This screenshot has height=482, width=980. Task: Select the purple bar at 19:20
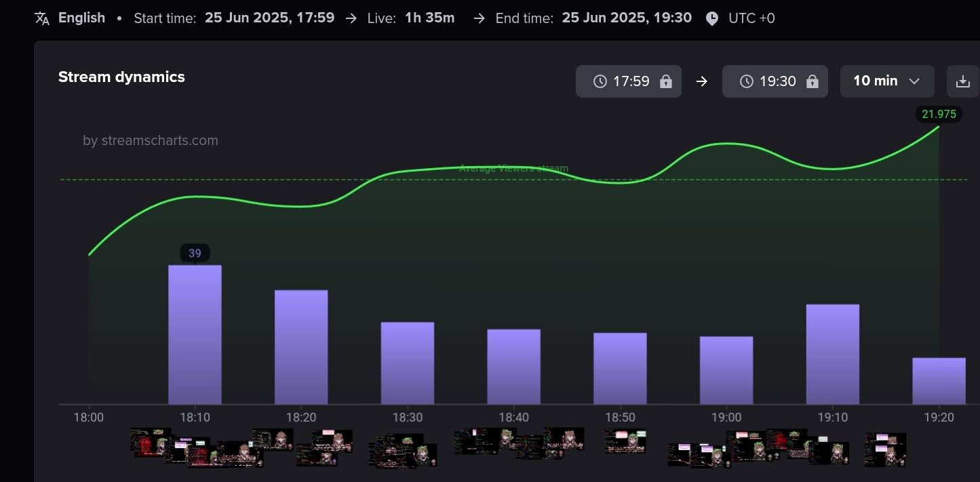[939, 381]
